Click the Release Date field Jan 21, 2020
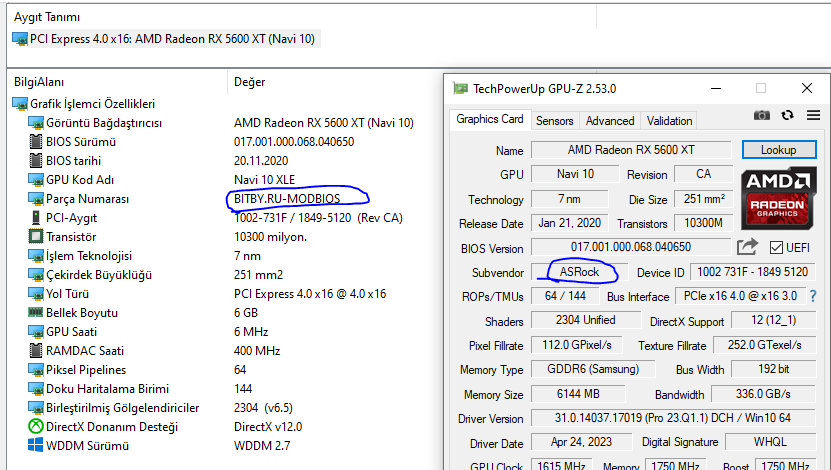This screenshot has height=470, width=831. tap(570, 223)
